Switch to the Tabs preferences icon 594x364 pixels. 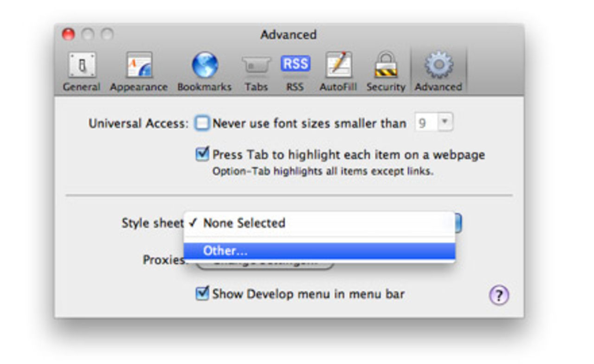click(x=256, y=71)
